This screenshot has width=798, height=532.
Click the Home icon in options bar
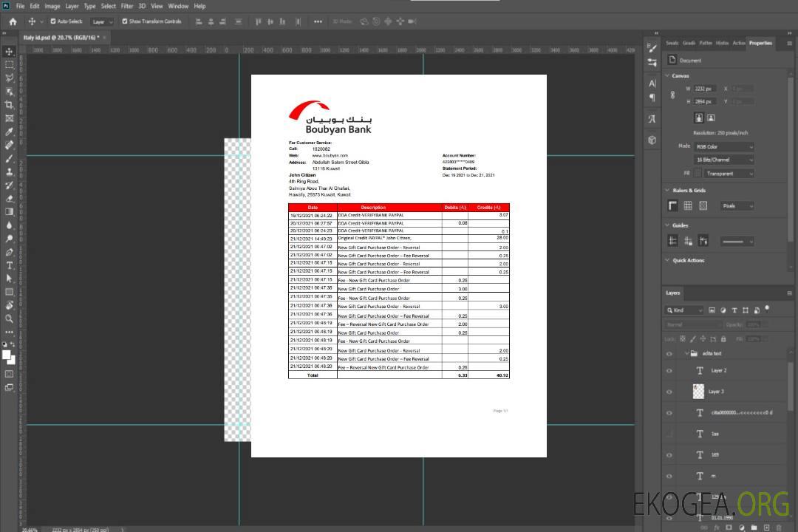(13, 21)
